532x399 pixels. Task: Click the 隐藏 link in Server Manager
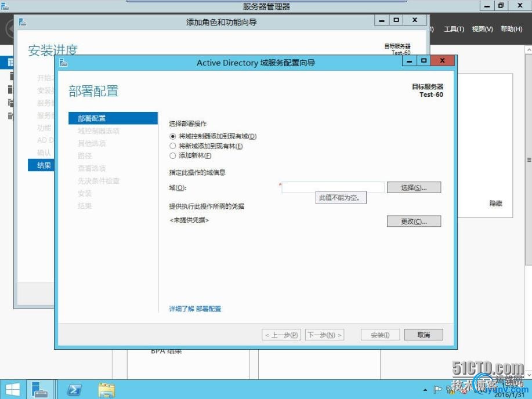tap(495, 203)
